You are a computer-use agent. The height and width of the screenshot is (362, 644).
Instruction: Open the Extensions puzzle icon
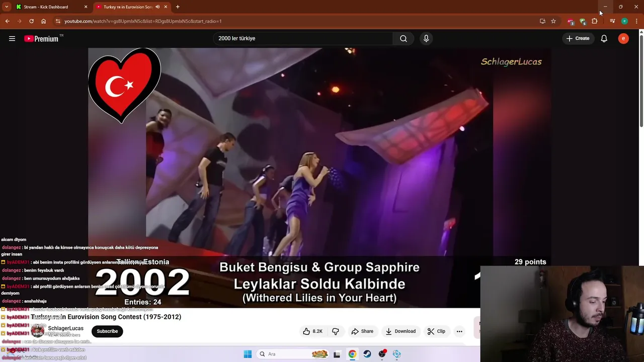point(595,21)
